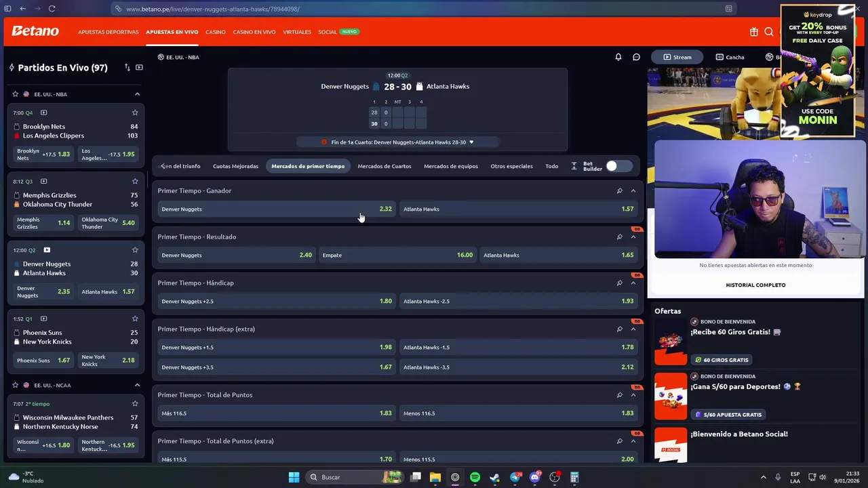Collapse the EE. UU. - NBA league list
This screenshot has height=488, width=868.
pyautogui.click(x=137, y=94)
